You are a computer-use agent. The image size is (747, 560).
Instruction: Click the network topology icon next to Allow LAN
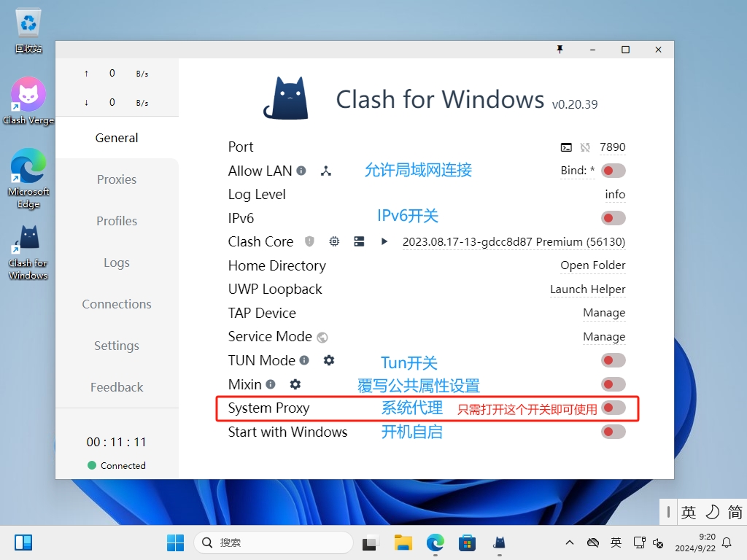(x=326, y=171)
